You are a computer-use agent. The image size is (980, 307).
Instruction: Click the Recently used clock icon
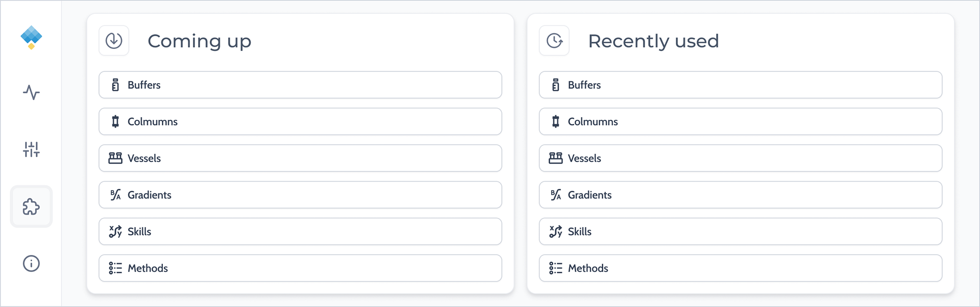[x=554, y=40]
